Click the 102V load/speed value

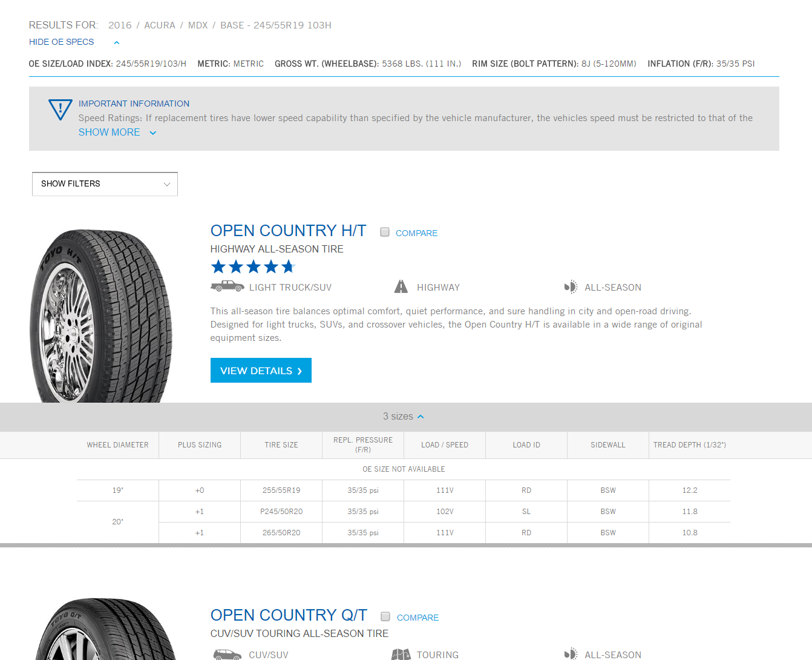click(x=445, y=512)
